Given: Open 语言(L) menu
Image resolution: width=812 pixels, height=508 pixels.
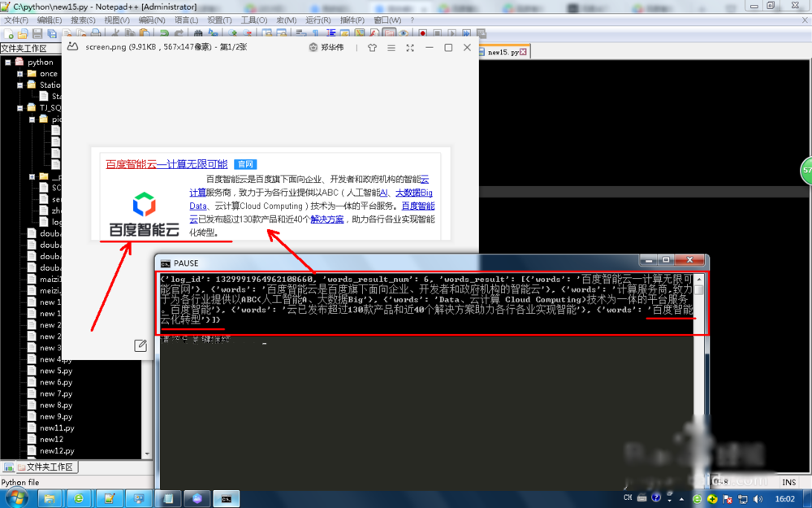Looking at the screenshot, I should coord(186,20).
